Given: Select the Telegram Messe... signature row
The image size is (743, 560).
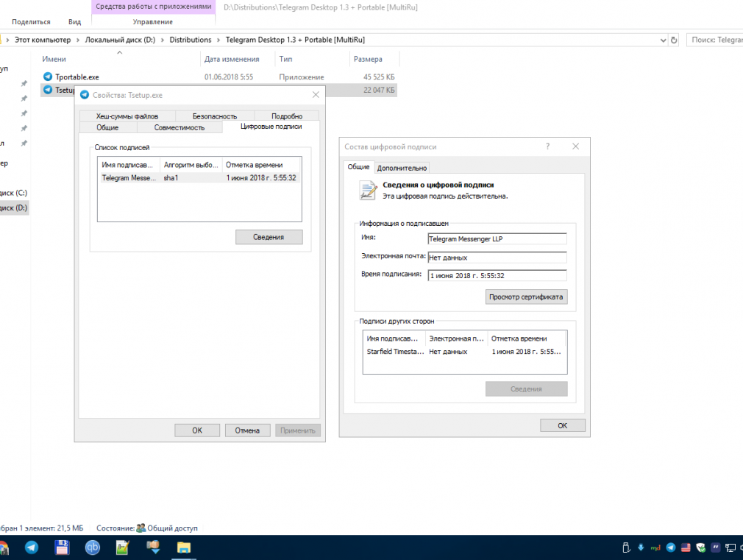Looking at the screenshot, I should coord(199,178).
